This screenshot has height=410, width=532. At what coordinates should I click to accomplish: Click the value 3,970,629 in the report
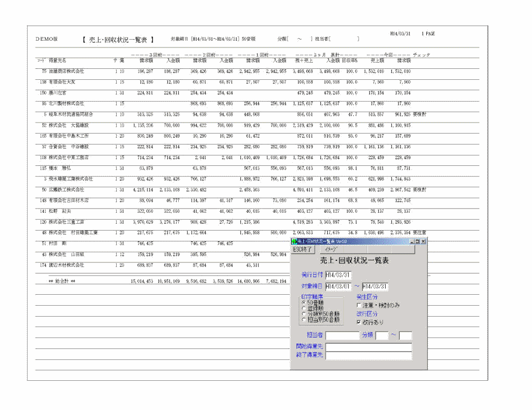pos(143,222)
